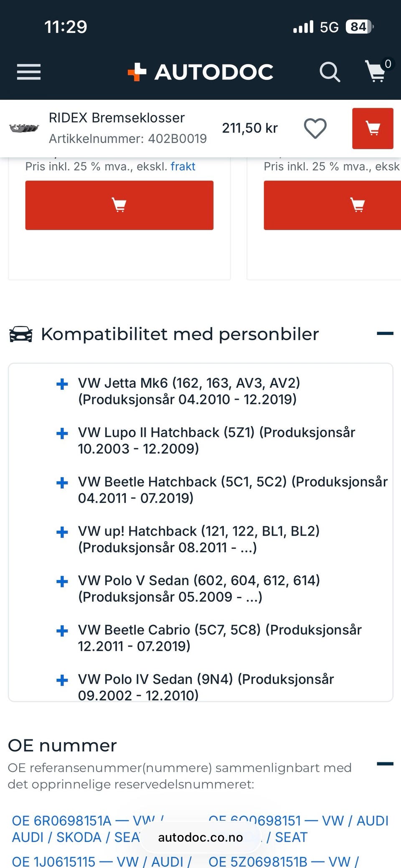The width and height of the screenshot is (401, 868).
Task: Click RIDEX brake pads thumbnail image
Action: tap(24, 128)
